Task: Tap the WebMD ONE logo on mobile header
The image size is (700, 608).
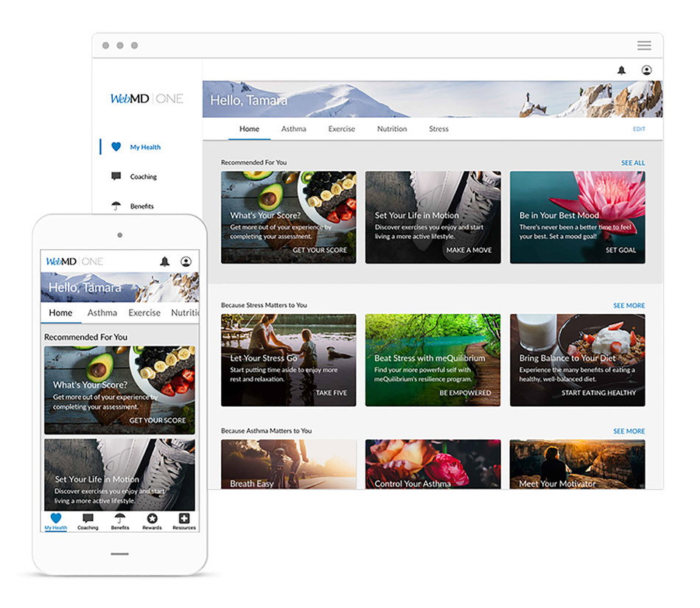Action: pos(74,262)
